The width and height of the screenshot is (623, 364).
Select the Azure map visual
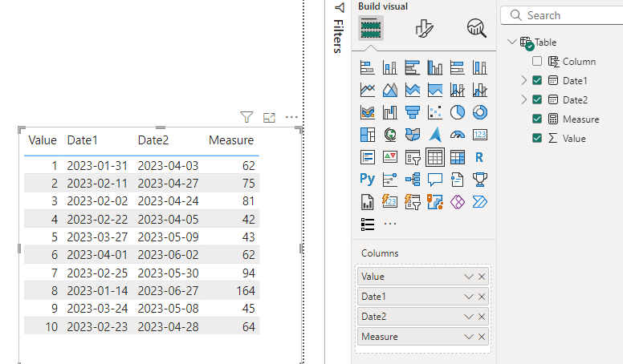(435, 135)
